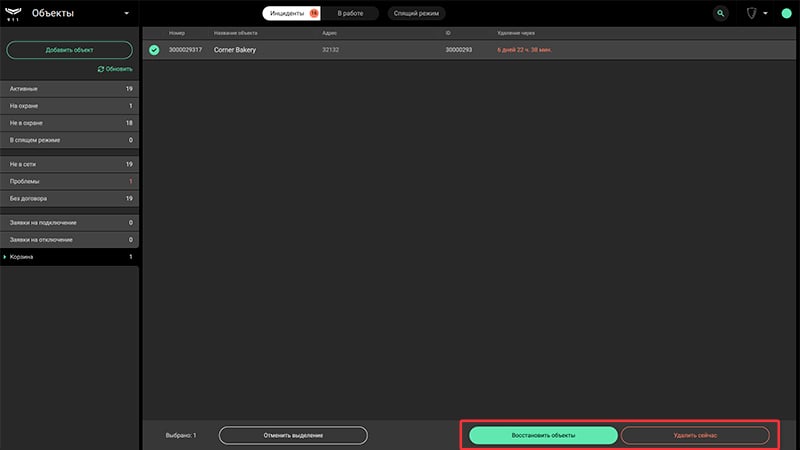Click the Номер column header
Screen dimensions: 800x450
[x=177, y=33]
